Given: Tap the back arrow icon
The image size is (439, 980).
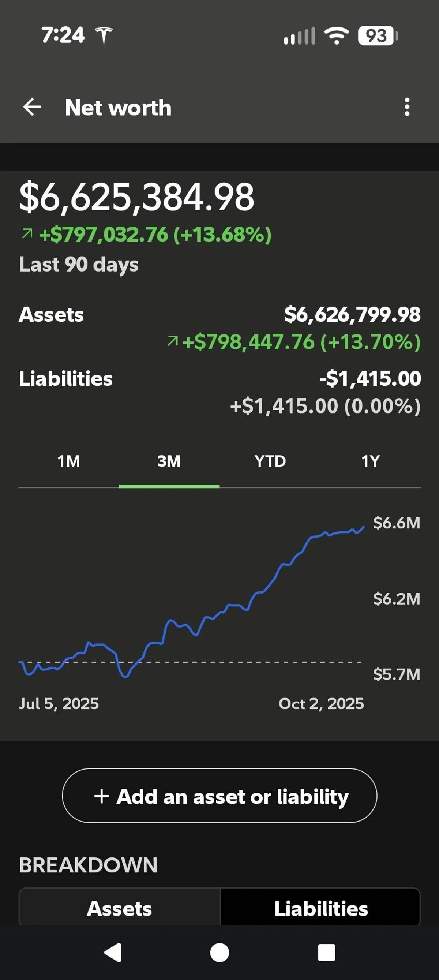Looking at the screenshot, I should pos(32,107).
